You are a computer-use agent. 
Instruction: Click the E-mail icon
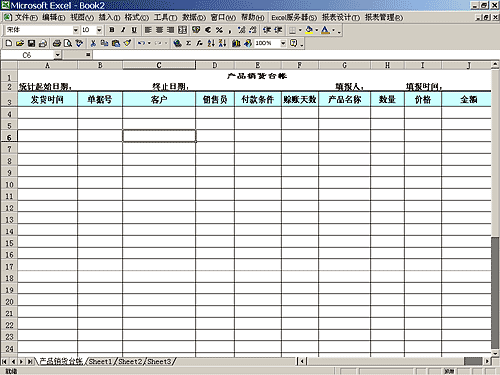click(43, 43)
